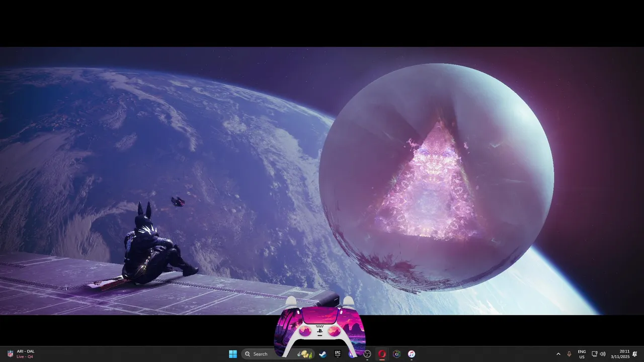
Task: Click the PlayStation controller overlay widget
Action: click(x=319, y=327)
